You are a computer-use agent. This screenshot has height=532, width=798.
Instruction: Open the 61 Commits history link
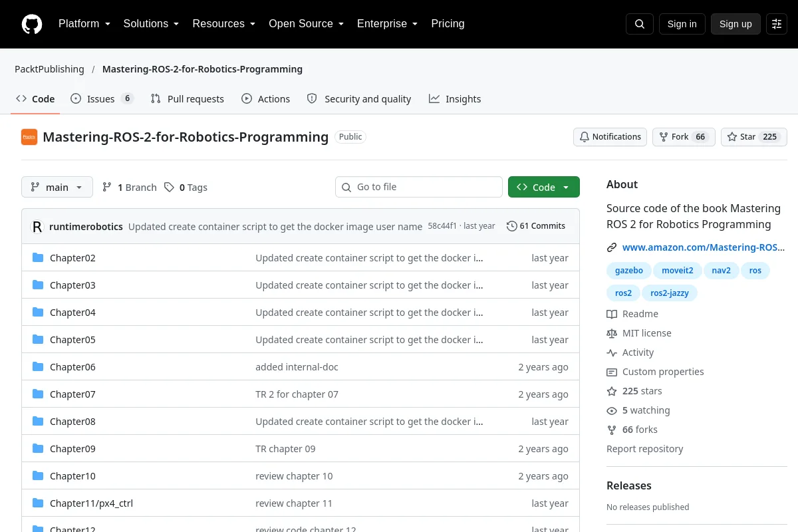pyautogui.click(x=536, y=226)
